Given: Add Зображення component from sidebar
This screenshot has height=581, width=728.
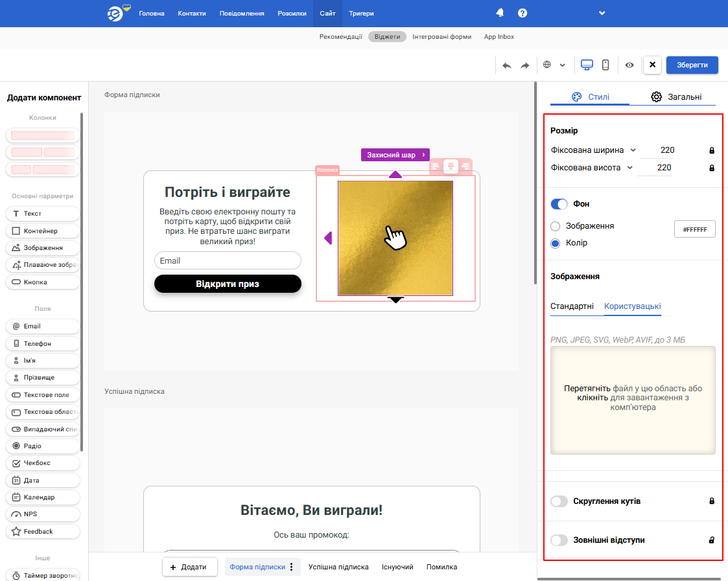Looking at the screenshot, I should [43, 248].
